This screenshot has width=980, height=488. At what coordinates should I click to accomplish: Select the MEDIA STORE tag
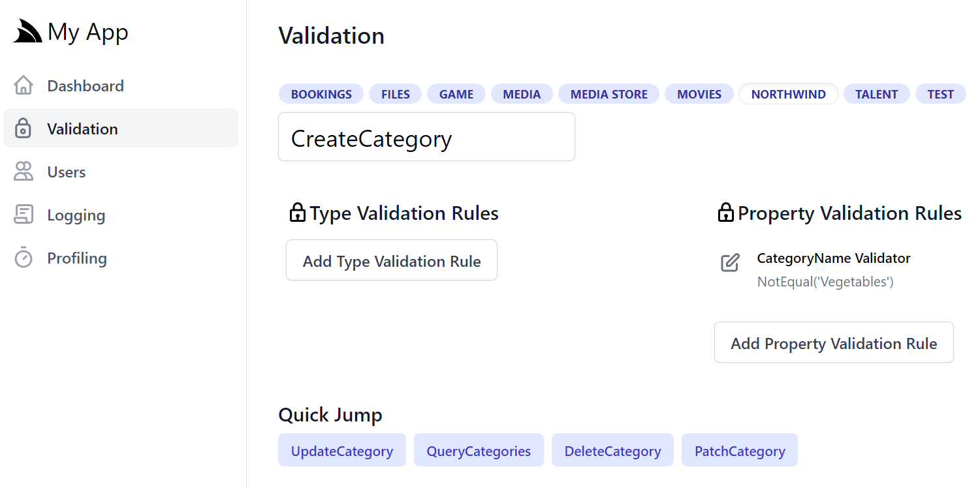609,94
